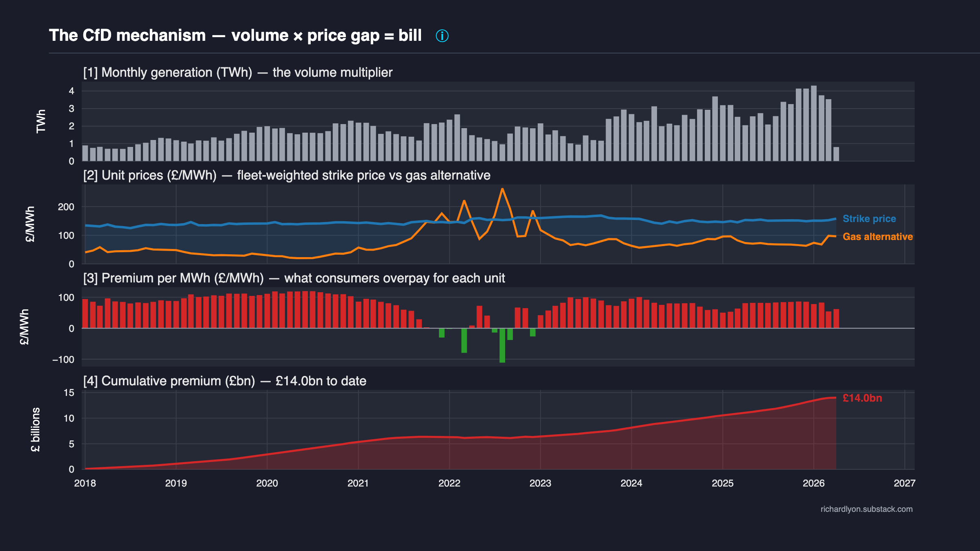Screen dimensions: 980x551
Task: Click the Strike price legend label
Action: (x=869, y=219)
